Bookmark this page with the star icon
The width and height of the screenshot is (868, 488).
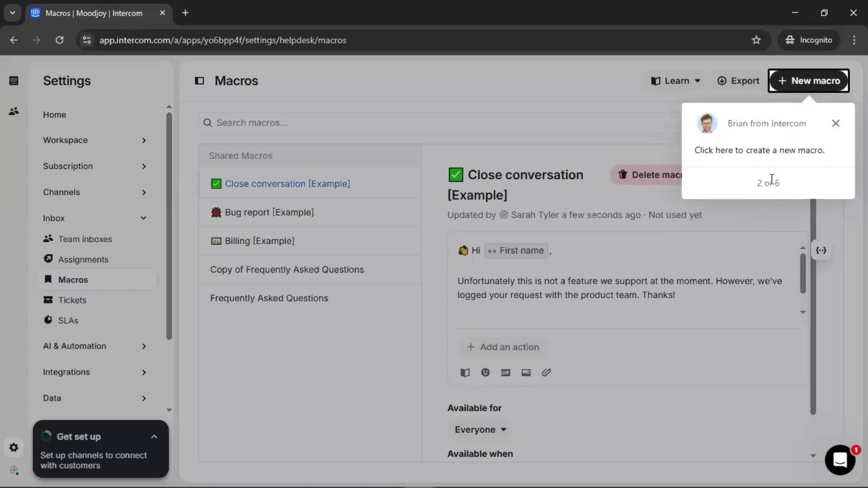(756, 40)
